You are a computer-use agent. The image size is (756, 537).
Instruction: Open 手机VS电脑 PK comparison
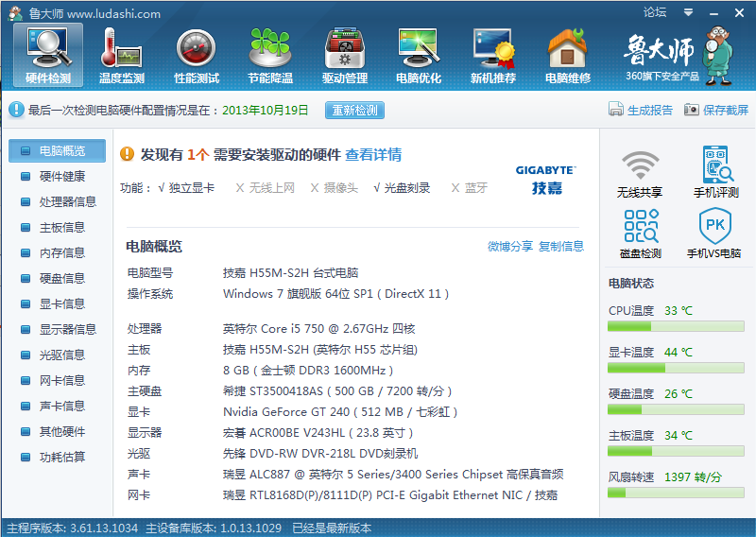pyautogui.click(x=713, y=234)
